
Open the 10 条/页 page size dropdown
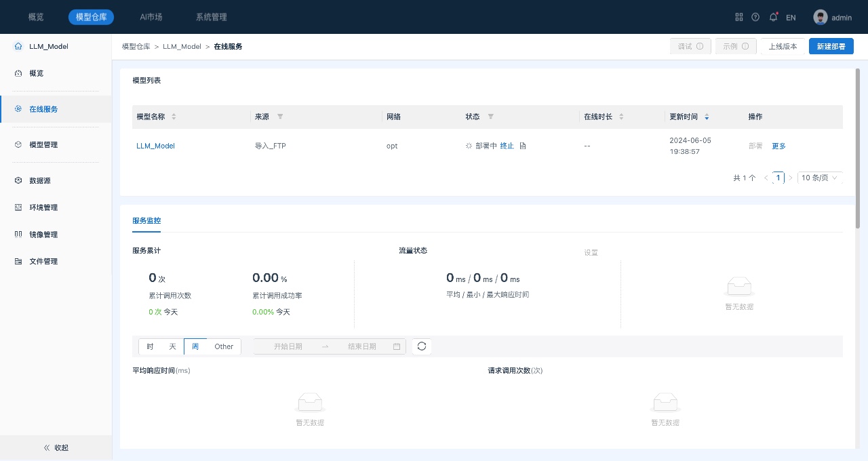[x=820, y=178]
